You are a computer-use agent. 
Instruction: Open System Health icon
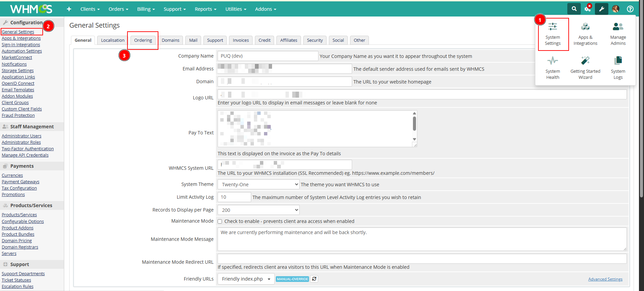click(553, 68)
